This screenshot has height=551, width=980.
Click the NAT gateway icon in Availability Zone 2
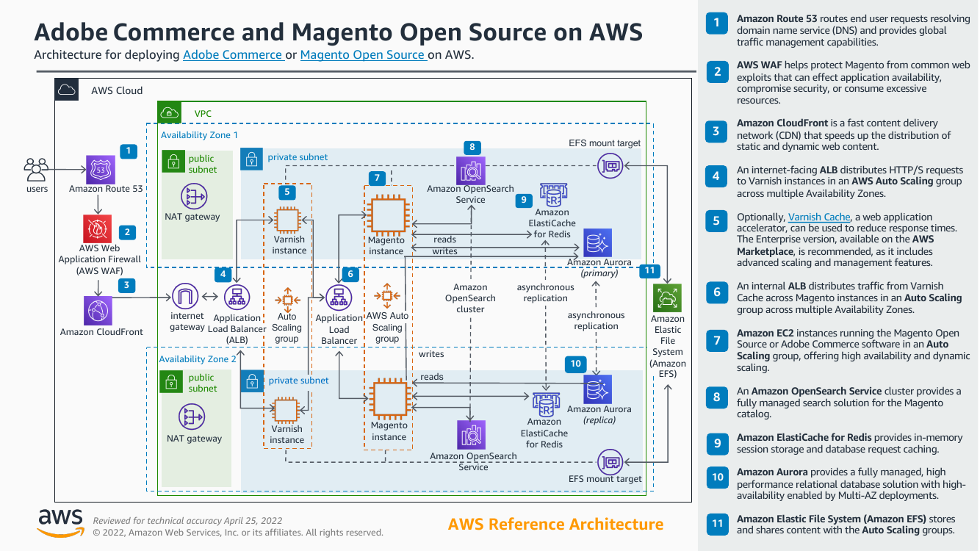point(193,418)
